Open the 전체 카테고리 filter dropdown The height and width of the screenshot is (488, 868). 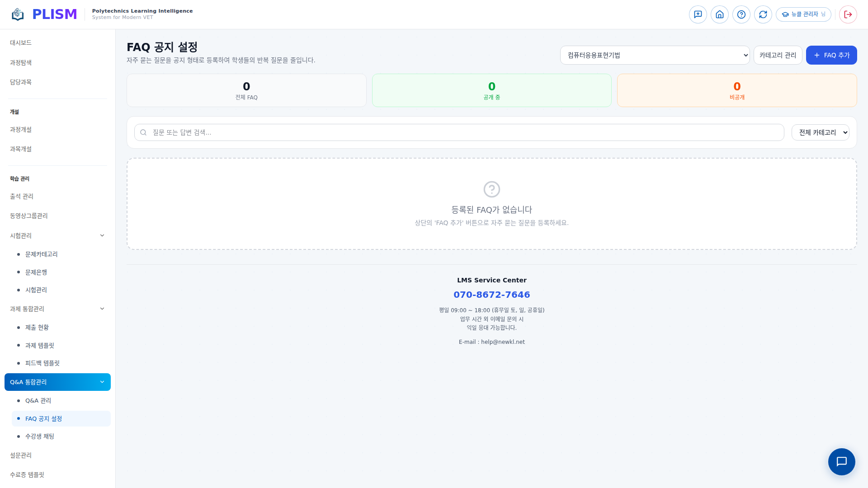click(820, 132)
